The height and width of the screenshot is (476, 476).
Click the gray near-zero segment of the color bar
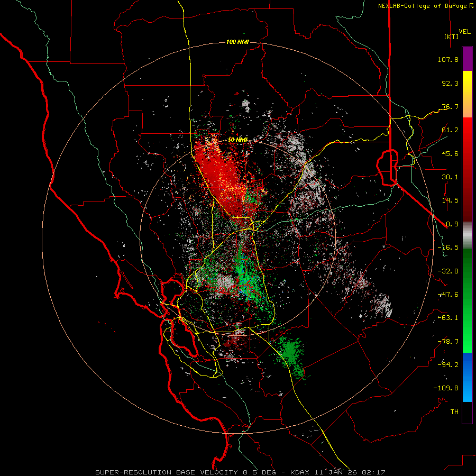click(467, 235)
